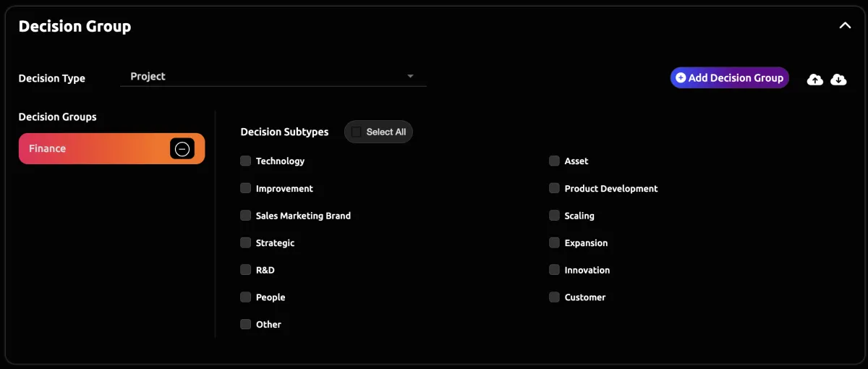Click the cloud upload icon

[814, 80]
